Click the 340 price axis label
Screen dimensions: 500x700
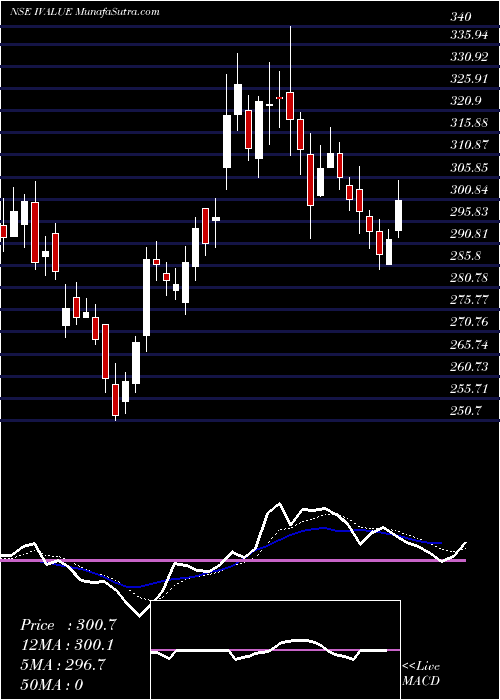coord(461,17)
